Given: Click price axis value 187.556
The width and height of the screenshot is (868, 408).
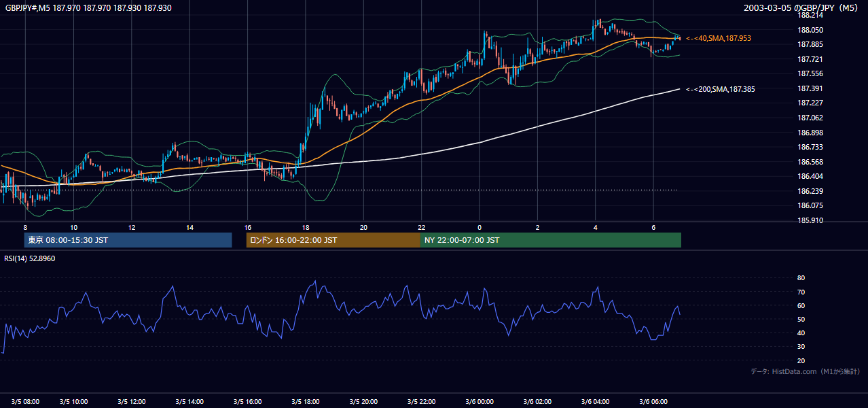Looking at the screenshot, I should pyautogui.click(x=810, y=73).
